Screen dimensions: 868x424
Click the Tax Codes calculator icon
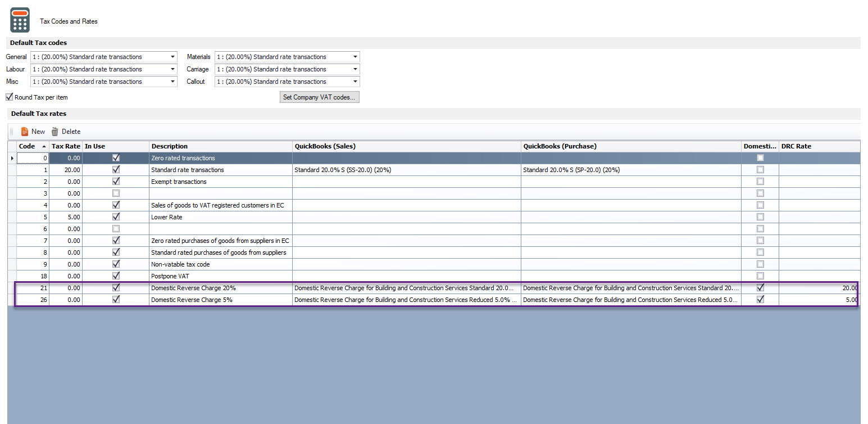click(x=20, y=20)
